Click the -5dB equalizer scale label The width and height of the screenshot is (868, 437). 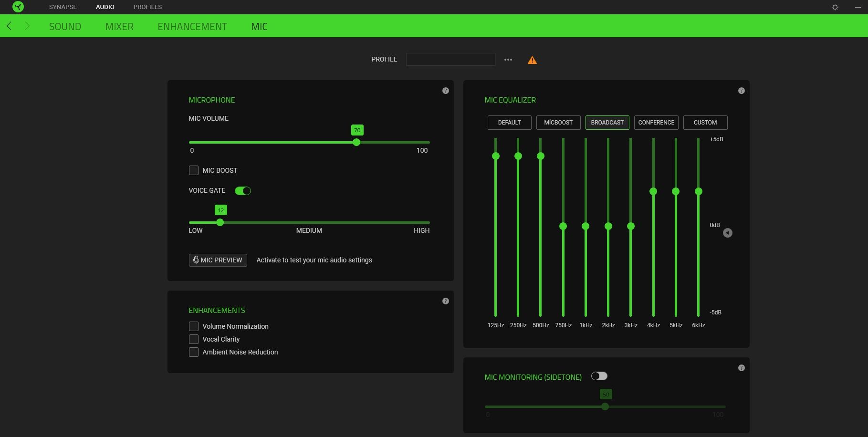(715, 312)
